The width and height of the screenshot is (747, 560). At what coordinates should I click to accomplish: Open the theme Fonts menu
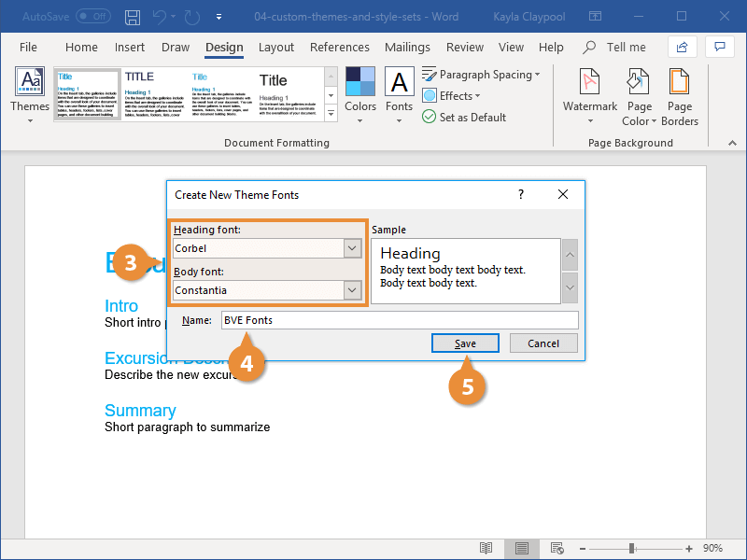pyautogui.click(x=399, y=95)
